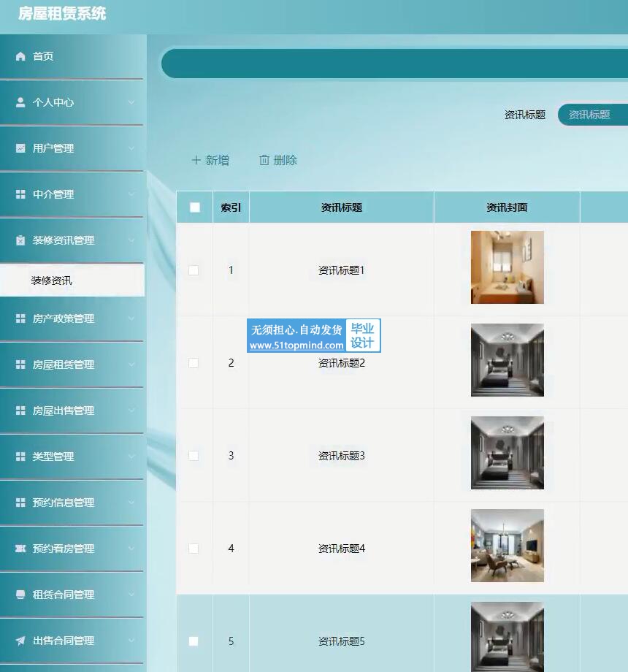The height and width of the screenshot is (672, 628).
Task: Click the cell text 资讯标题5
Action: click(x=342, y=641)
